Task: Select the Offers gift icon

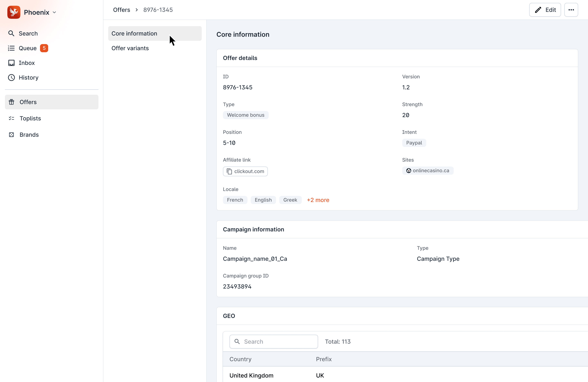Action: pos(11,102)
